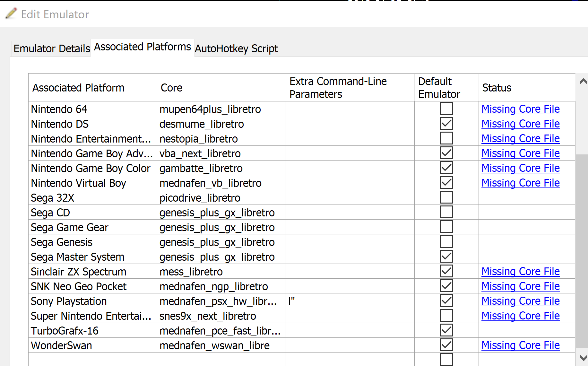Open Missing Core File link for Nintendo 64
This screenshot has width=588, height=366.
(x=520, y=109)
